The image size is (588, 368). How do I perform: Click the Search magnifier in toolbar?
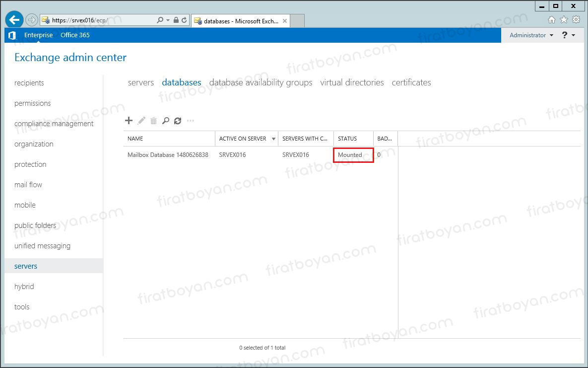point(165,121)
